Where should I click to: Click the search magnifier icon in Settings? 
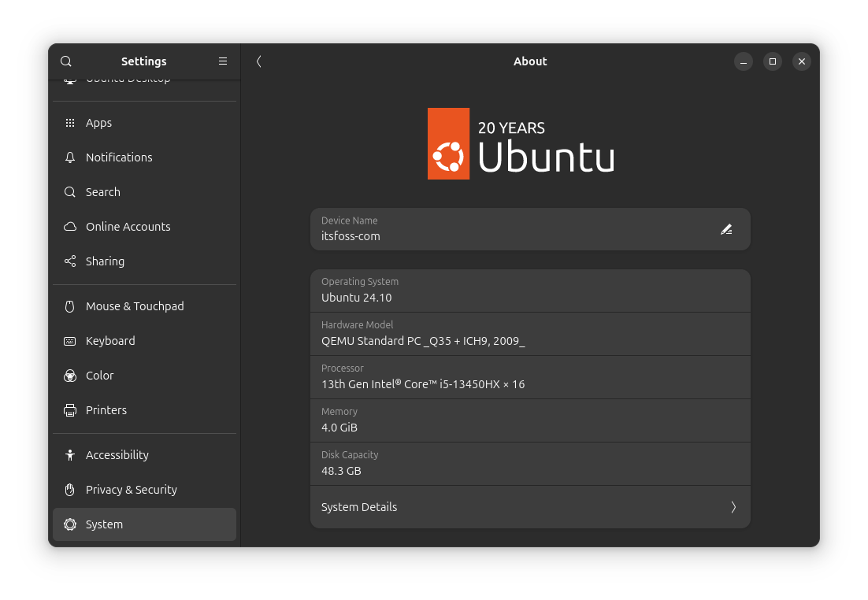click(x=66, y=61)
